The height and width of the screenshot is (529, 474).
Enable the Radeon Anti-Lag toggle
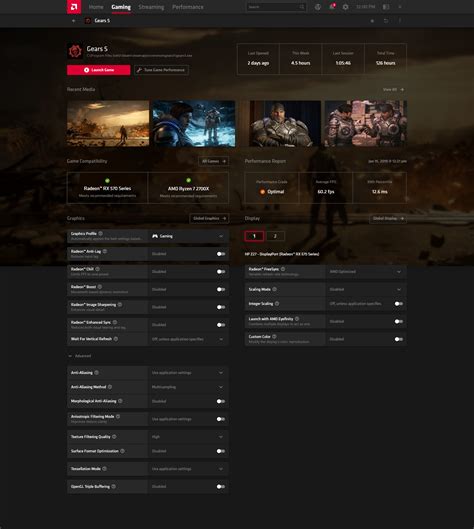pos(221,254)
